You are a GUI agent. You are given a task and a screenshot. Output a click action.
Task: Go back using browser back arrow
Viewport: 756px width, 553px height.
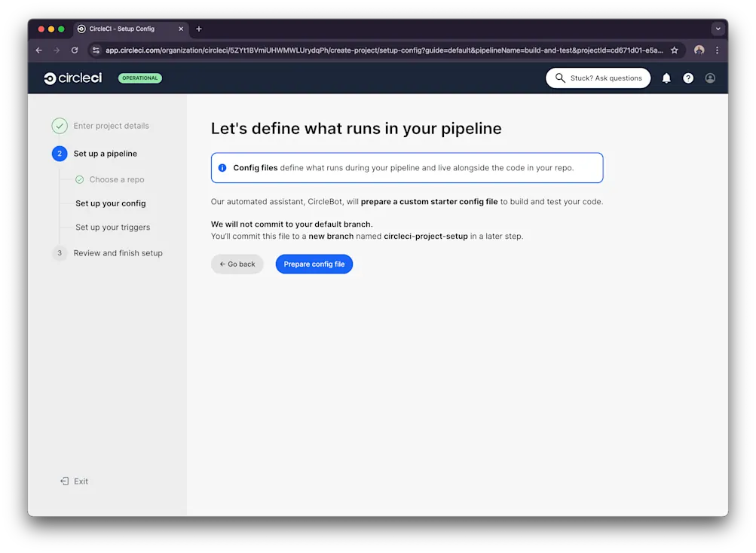pyautogui.click(x=39, y=50)
